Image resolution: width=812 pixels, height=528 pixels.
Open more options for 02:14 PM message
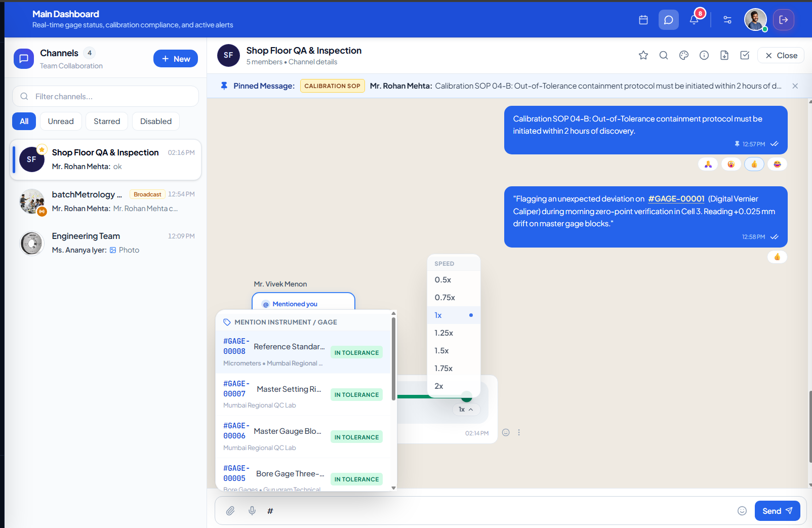(x=519, y=432)
